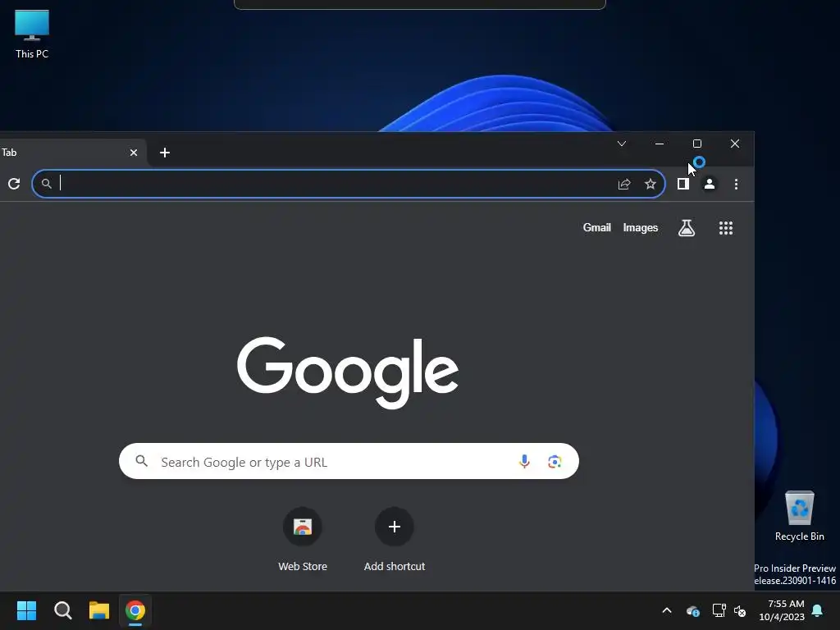Open the OneDrive cloud tray icon

(692, 610)
